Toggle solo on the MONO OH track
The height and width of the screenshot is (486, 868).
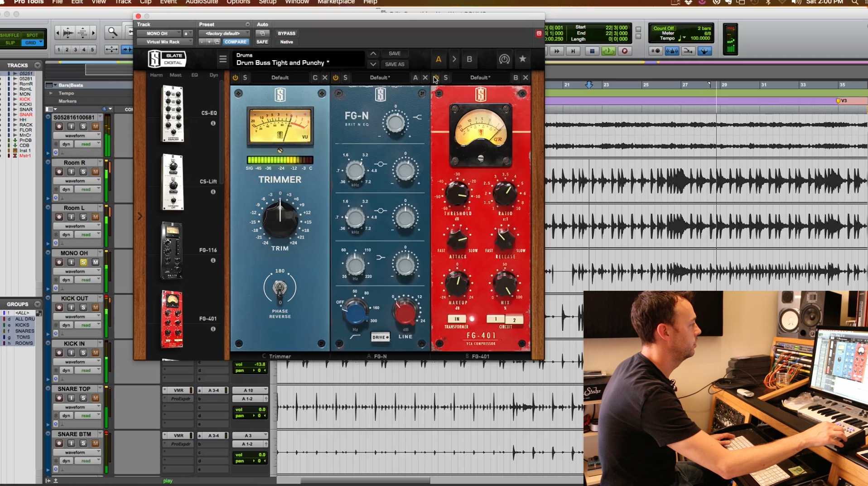tap(83, 262)
